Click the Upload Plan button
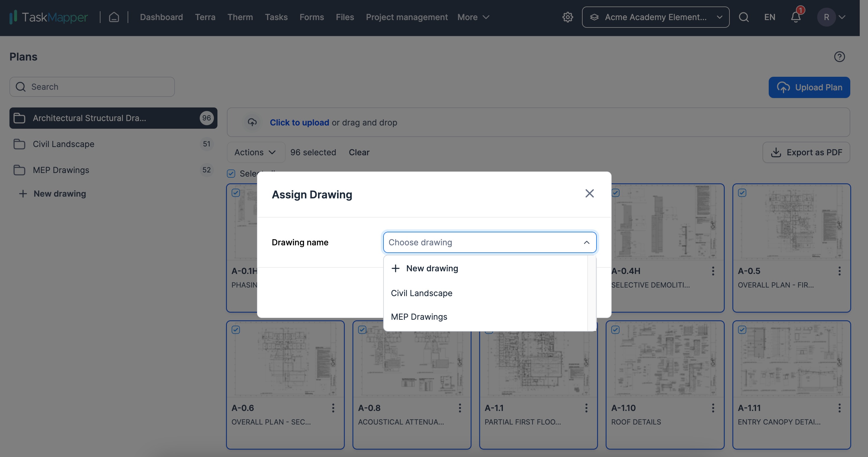868x457 pixels. pos(809,87)
